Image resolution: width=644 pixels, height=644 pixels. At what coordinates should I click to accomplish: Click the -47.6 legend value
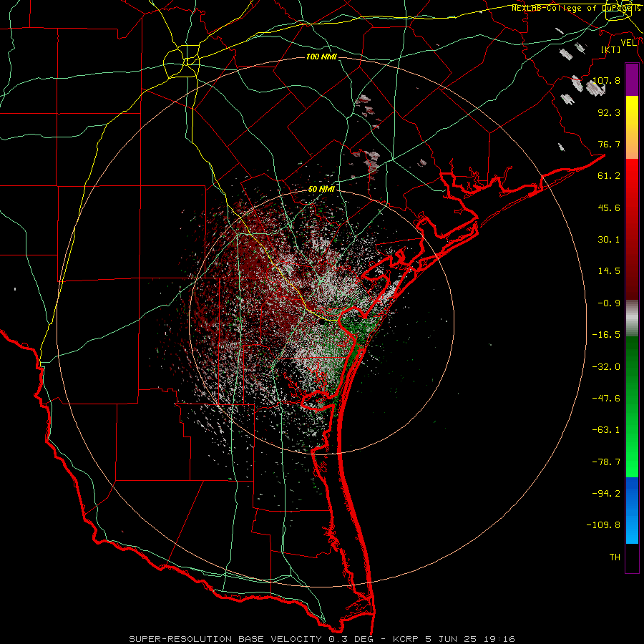coord(606,399)
